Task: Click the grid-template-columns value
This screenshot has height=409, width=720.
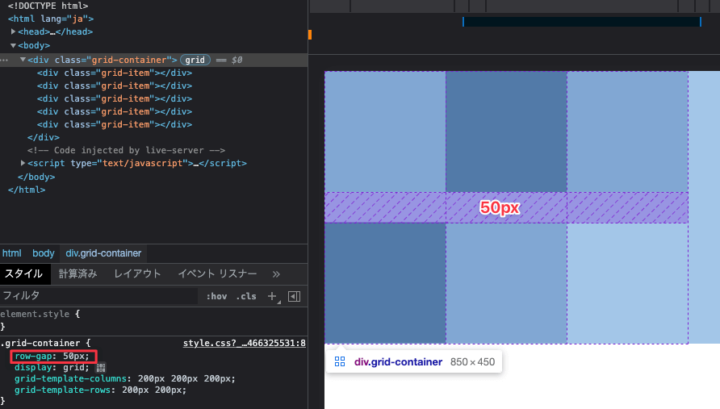Action: pos(186,379)
